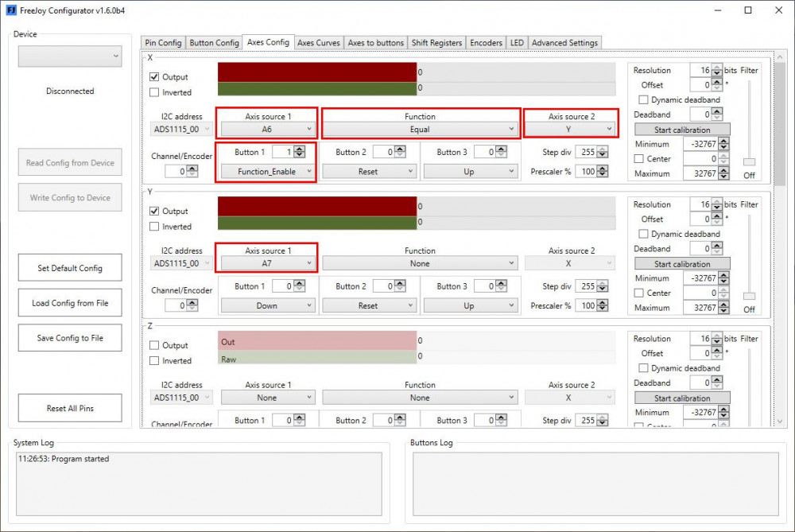Click the FreeJoy app icon in title bar

[11, 10]
